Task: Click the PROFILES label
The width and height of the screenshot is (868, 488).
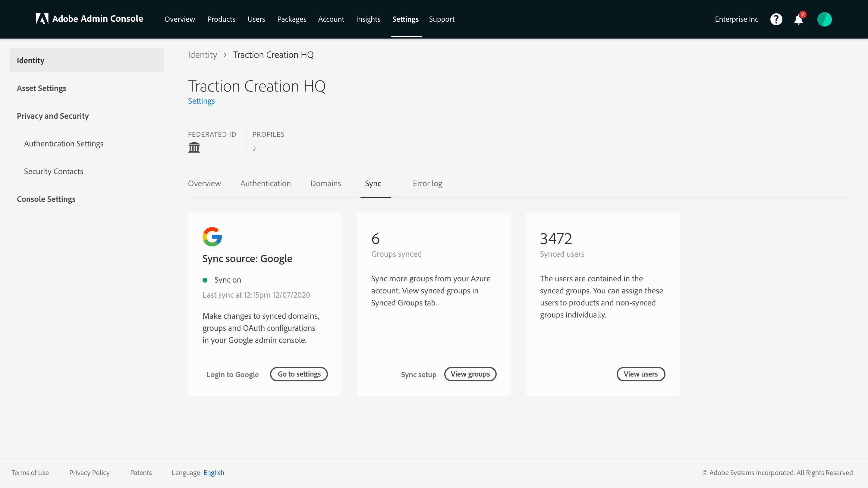Action: click(x=268, y=134)
